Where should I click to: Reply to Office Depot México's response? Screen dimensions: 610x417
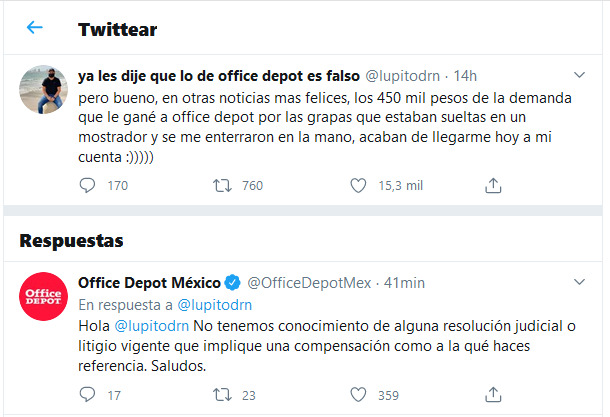pos(87,394)
